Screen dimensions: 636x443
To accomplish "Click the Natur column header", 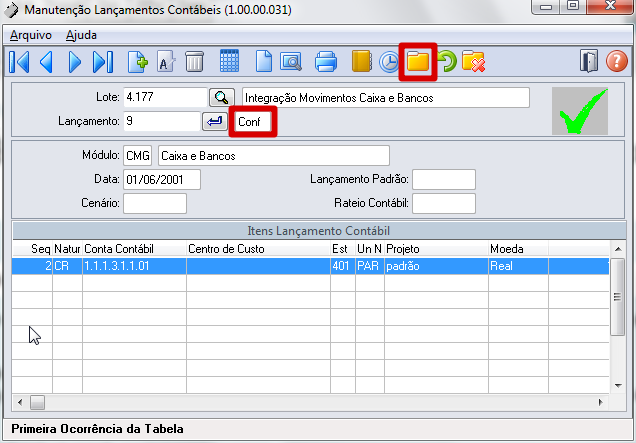I will pyautogui.click(x=67, y=249).
